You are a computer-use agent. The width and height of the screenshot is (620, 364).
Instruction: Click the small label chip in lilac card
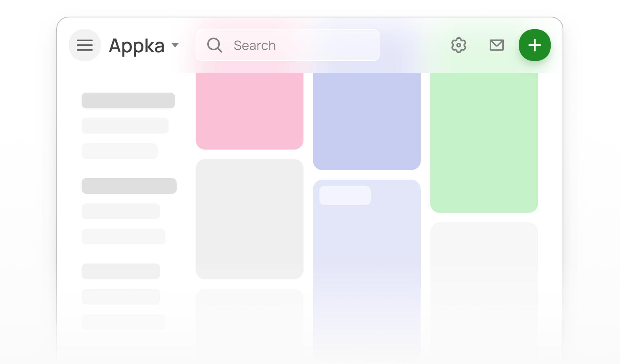(345, 195)
